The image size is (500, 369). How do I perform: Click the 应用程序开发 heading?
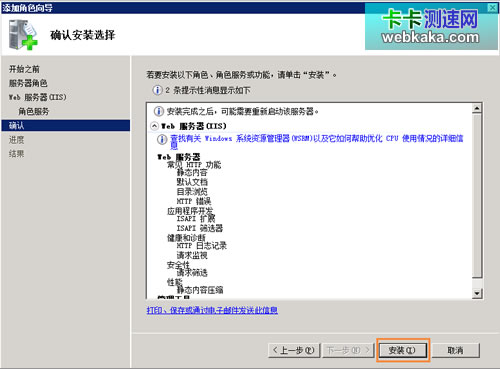pyautogui.click(x=190, y=211)
